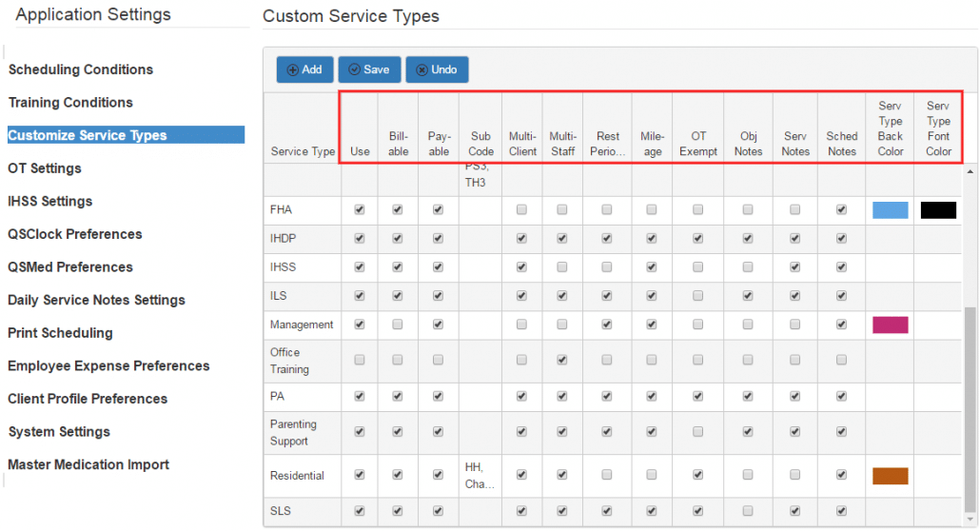
Task: Open QSMed Preferences
Action: pos(70,267)
